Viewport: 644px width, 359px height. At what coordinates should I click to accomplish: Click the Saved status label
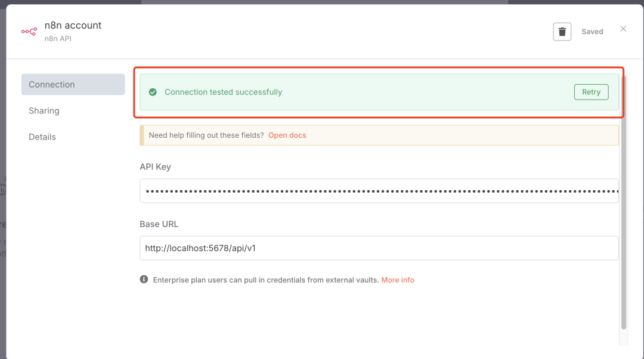[x=592, y=32]
